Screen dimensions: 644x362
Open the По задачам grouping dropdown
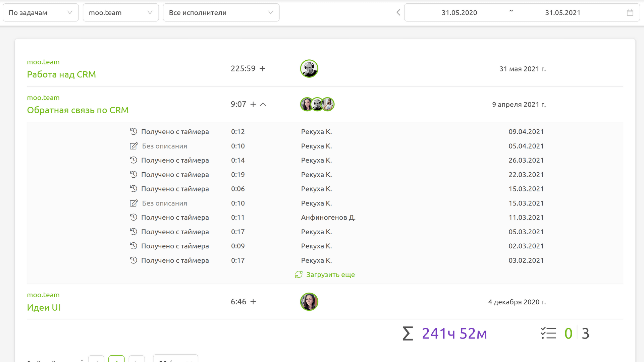tap(41, 13)
